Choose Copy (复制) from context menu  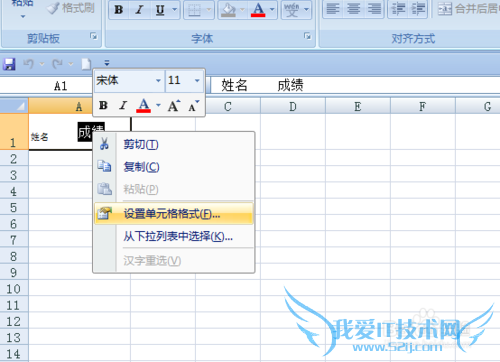[x=174, y=167]
